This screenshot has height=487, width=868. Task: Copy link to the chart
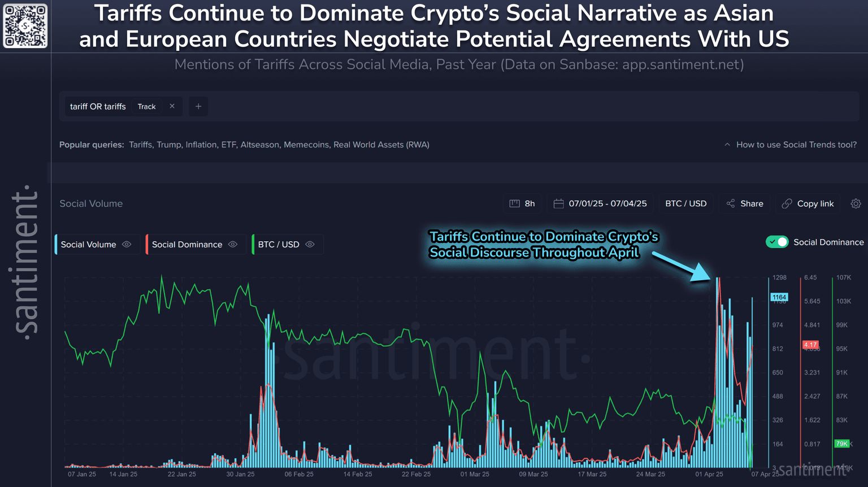coord(808,203)
